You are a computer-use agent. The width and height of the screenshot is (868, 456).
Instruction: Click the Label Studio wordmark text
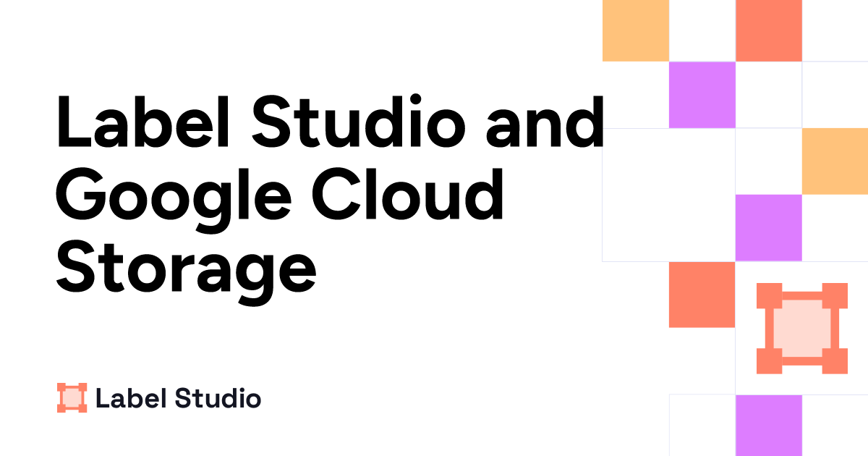click(x=179, y=397)
